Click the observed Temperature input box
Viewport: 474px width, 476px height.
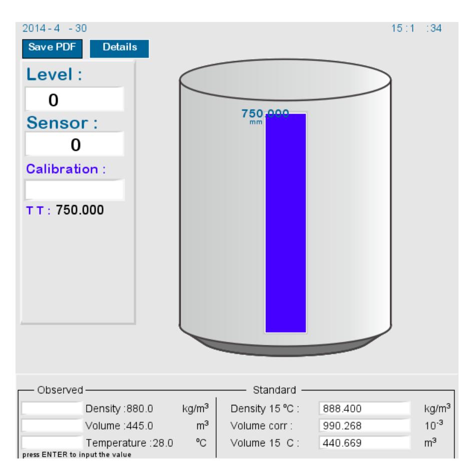pos(52,442)
